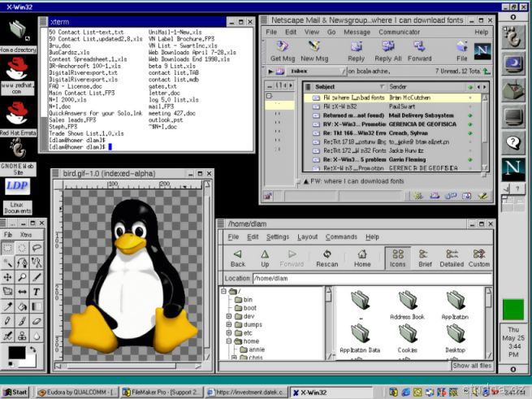Click the Windows Start button

[x=15, y=392]
